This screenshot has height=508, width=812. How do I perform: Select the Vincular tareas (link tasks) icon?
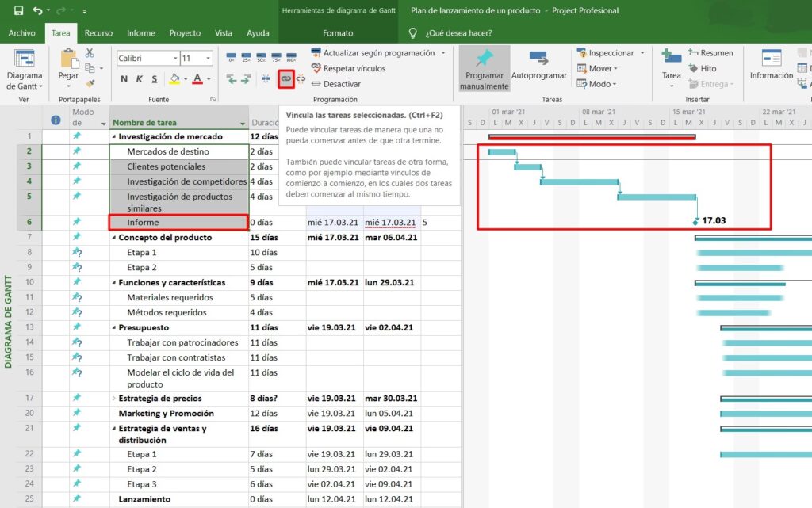click(x=285, y=78)
